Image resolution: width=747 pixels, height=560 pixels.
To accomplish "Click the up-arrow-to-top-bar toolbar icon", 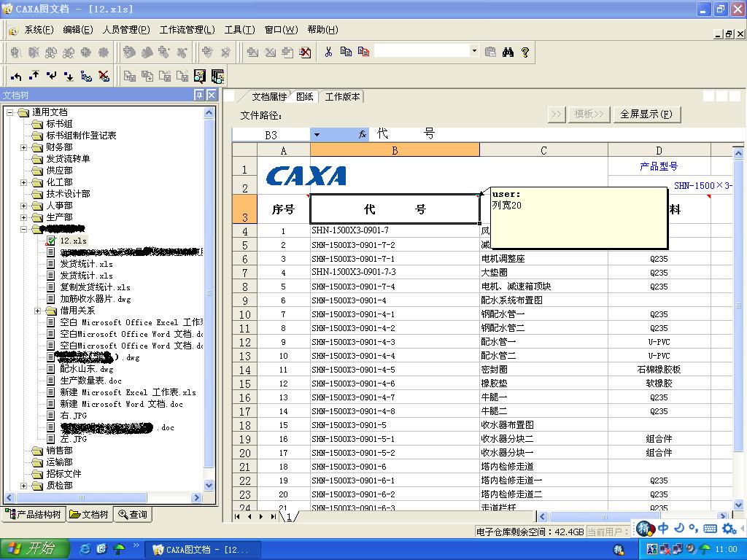I will [34, 76].
